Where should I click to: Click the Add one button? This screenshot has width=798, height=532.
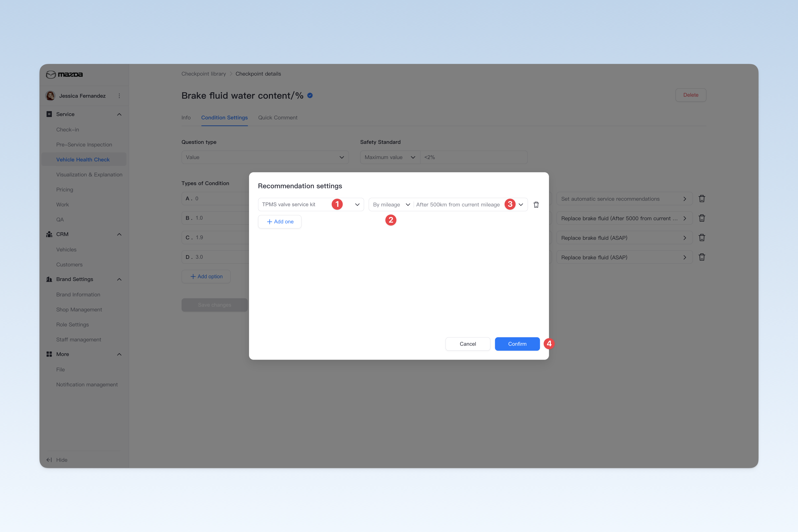point(280,222)
